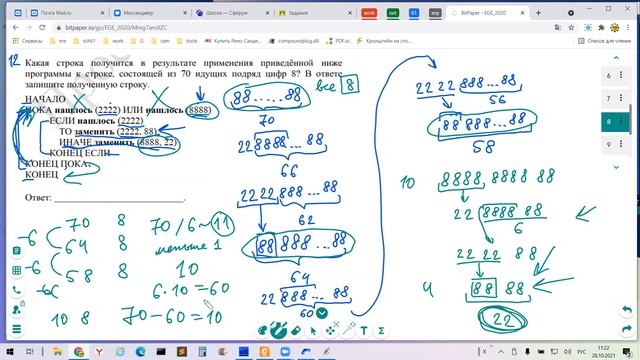The height and width of the screenshot is (360, 640).
Task: Open options for page 6
Action: point(621,75)
